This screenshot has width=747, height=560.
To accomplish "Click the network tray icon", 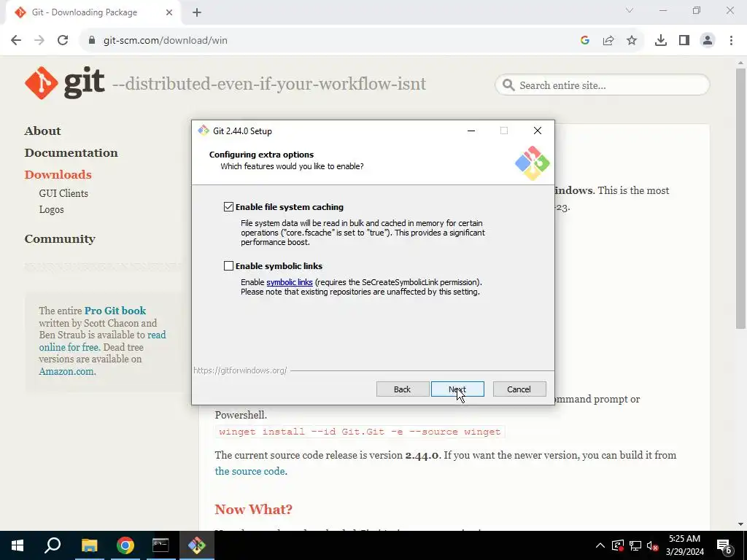I will point(635,545).
